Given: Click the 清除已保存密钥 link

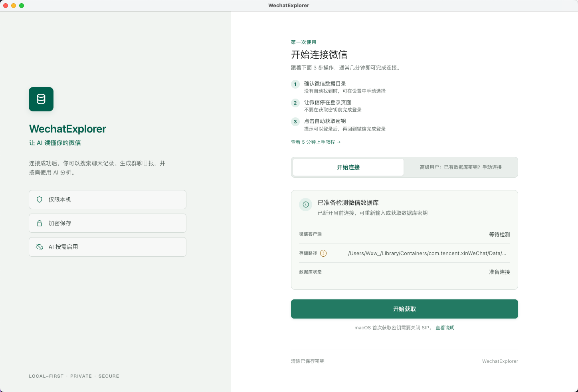Looking at the screenshot, I should [x=308, y=361].
